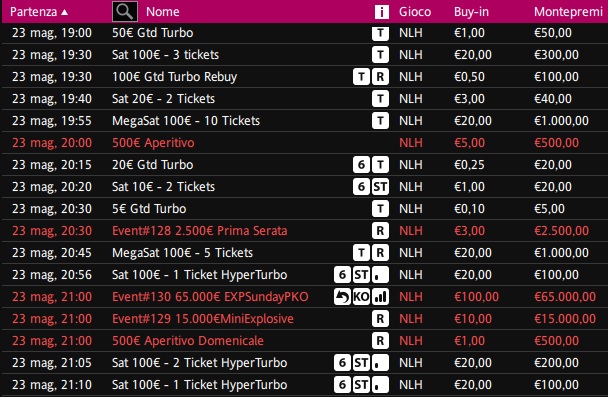Click the 6-max badge on 20€ Gtd Turbo
The height and width of the screenshot is (397, 608).
361,165
